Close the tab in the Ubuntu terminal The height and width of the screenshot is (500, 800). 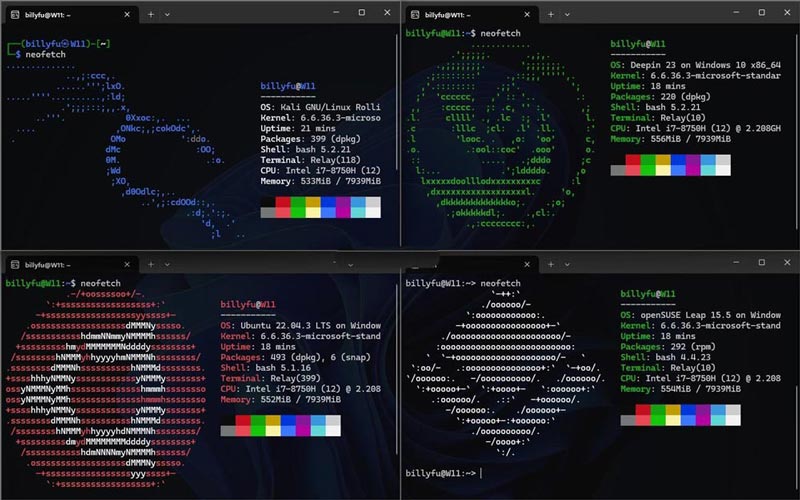click(x=127, y=264)
